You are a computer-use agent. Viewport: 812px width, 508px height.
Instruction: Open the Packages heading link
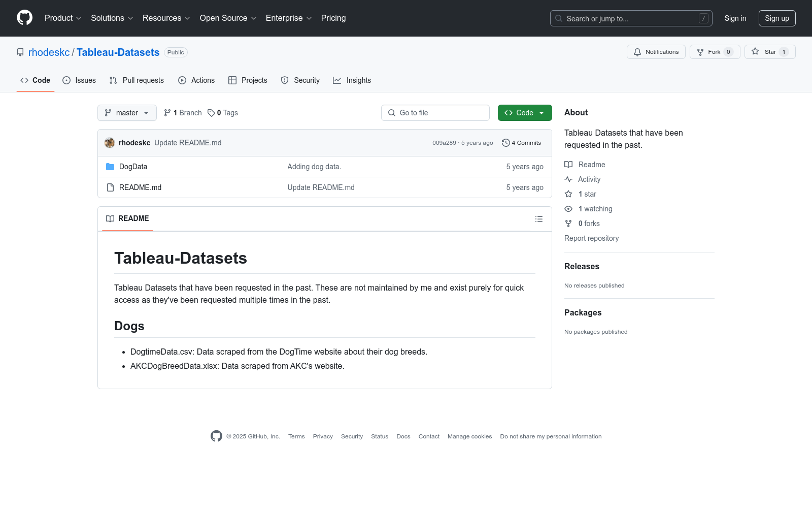583,313
